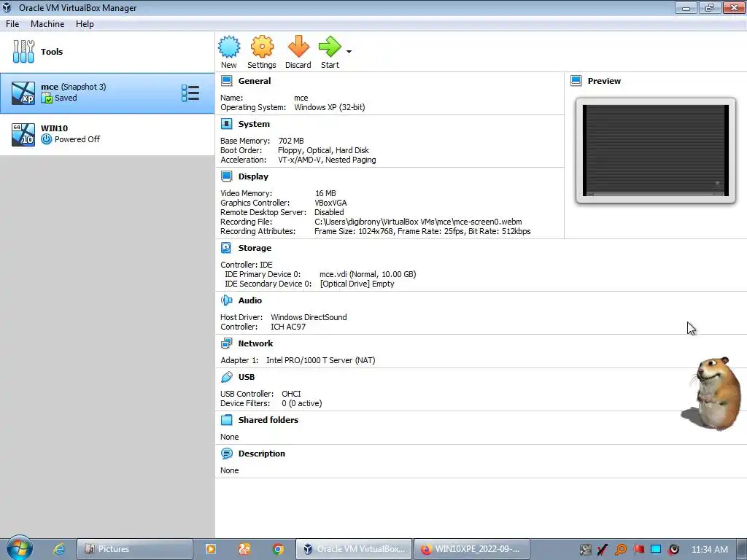Screen dimensions: 747x560
Task: Open the Pictures window taskbar button
Action: pos(135,549)
